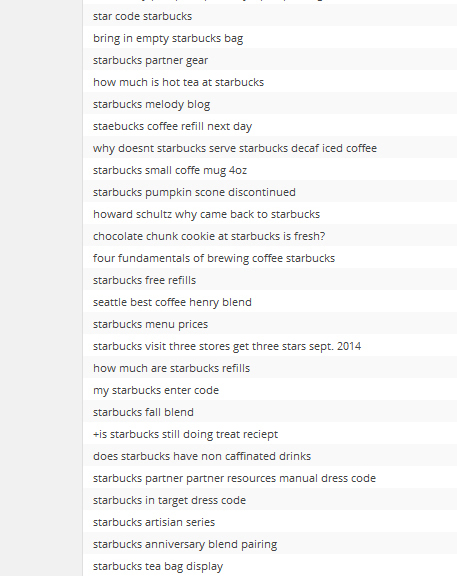Click 'my starbucks enter code' entry
Image resolution: width=457 pixels, height=576 pixels.
click(x=156, y=390)
